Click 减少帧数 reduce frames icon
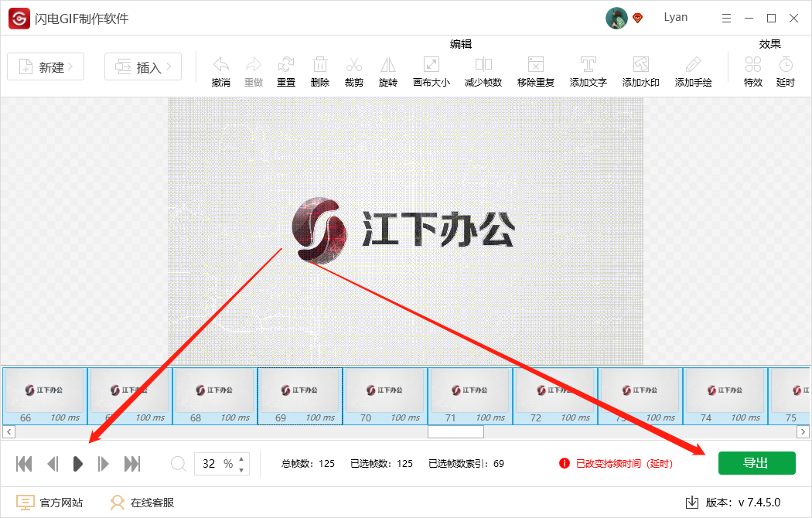 [x=483, y=65]
